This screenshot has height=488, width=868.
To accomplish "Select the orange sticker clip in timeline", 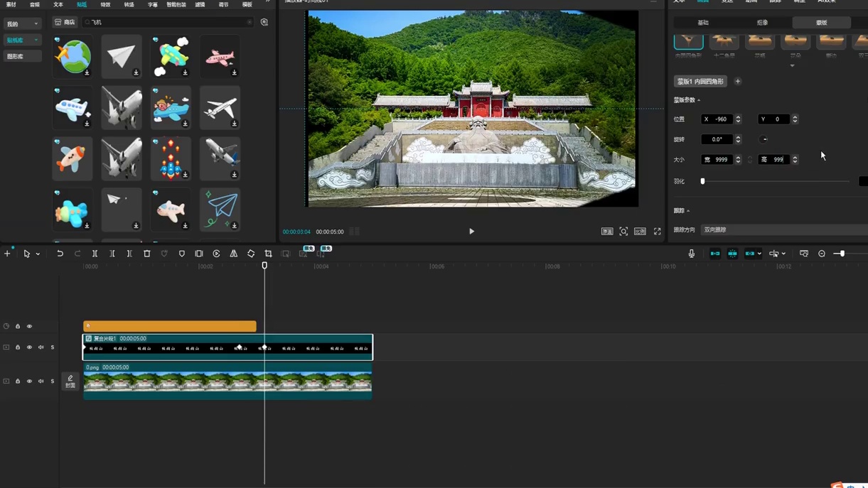I will coord(170,326).
